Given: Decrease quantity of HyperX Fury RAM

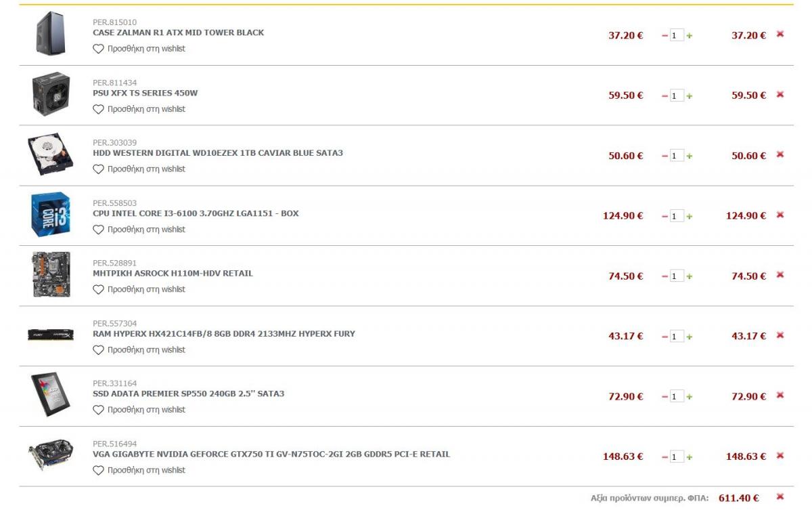Looking at the screenshot, I should click(664, 337).
